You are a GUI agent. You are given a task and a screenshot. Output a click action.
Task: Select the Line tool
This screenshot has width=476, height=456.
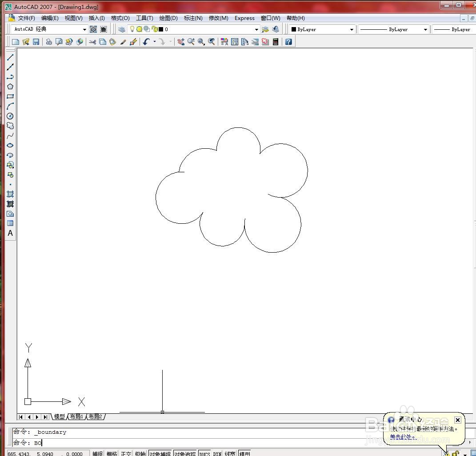tap(10, 57)
